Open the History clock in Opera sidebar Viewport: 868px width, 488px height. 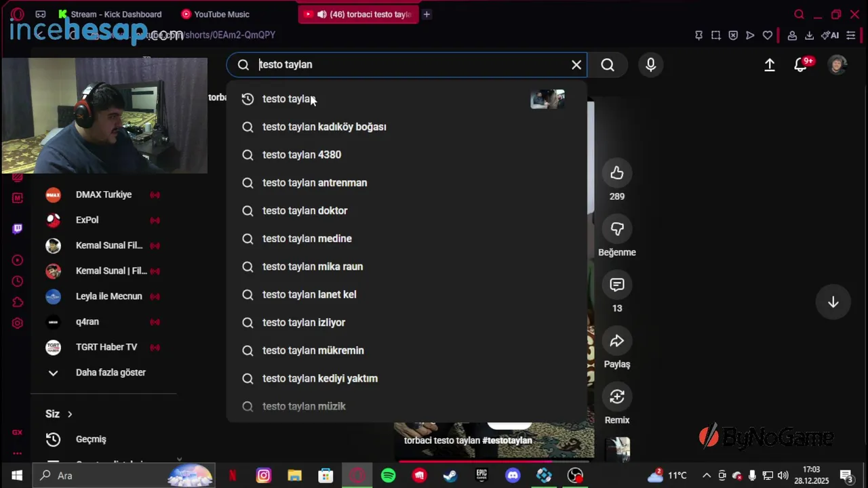[x=18, y=281]
